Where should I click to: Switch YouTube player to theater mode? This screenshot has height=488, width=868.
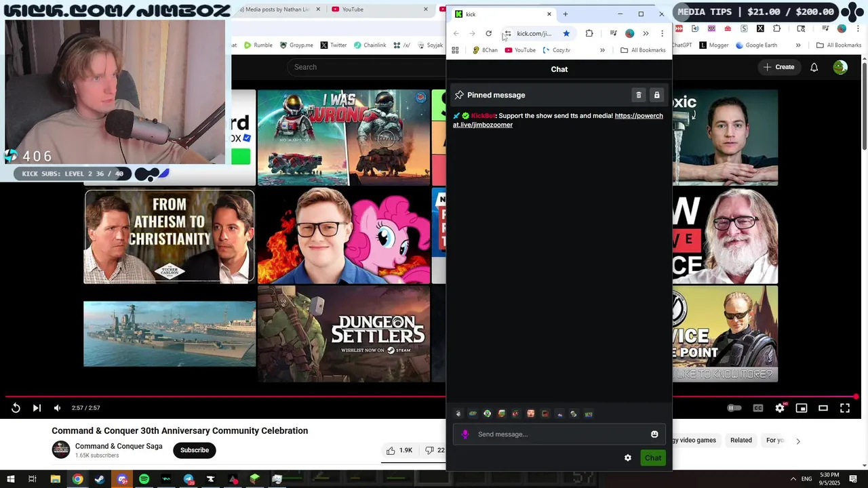823,408
